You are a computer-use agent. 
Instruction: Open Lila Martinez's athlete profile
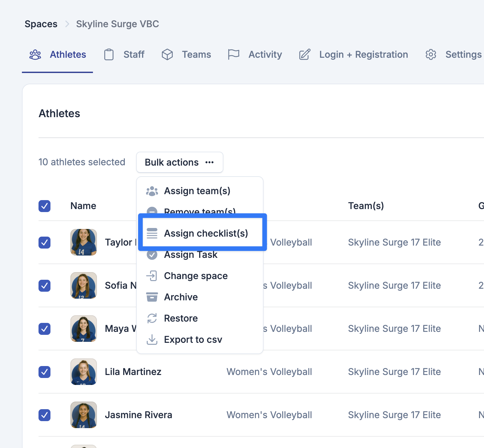[133, 372]
